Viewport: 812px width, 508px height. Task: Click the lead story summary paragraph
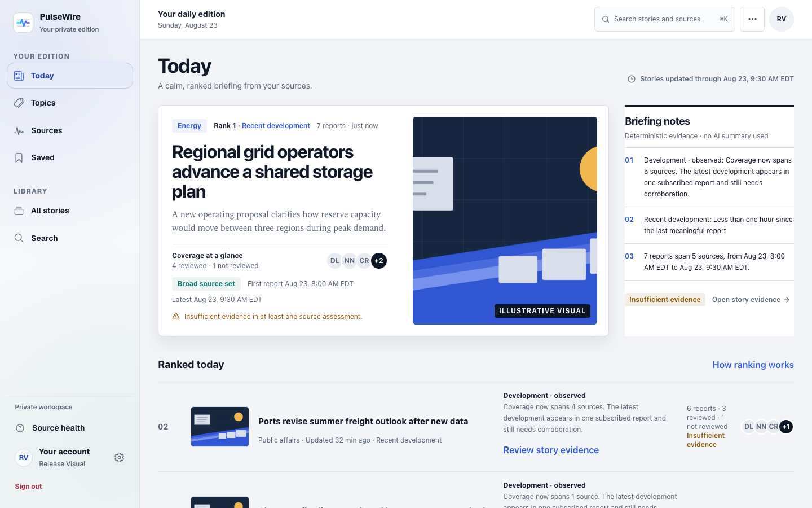pyautogui.click(x=279, y=221)
